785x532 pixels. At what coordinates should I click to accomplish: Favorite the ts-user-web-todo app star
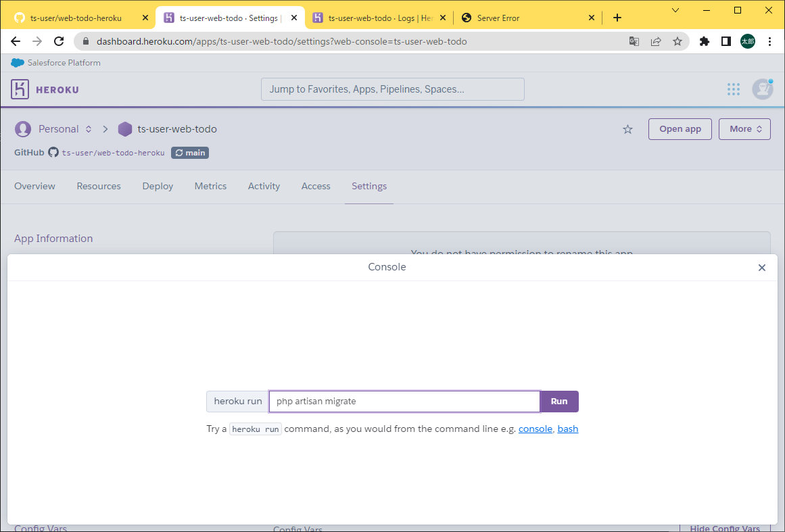click(628, 130)
